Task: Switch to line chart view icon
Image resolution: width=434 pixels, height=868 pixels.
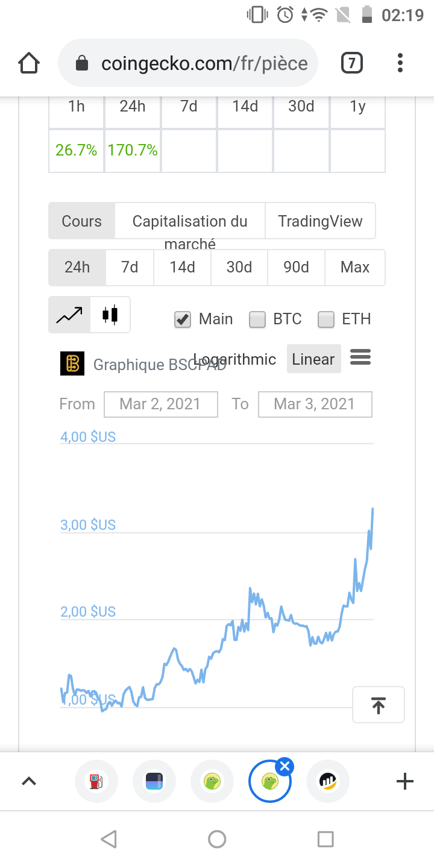Action: tap(69, 315)
